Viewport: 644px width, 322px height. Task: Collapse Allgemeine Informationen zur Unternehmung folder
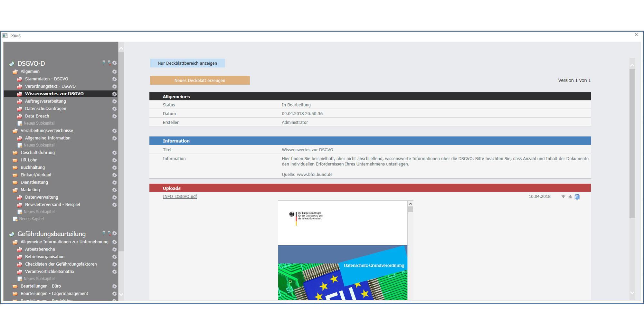click(15, 242)
